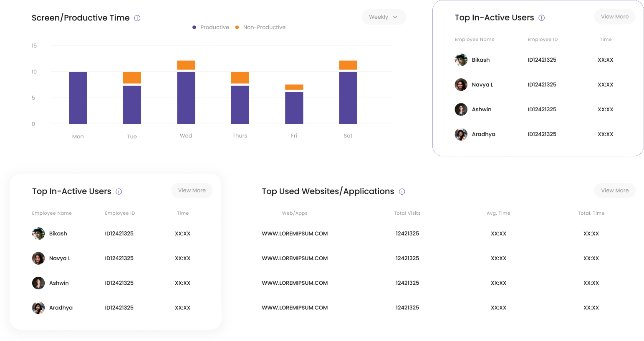Click Aradhya's ID12421325 in the shadowed card
Screen dimensions: 644x341
click(119, 308)
